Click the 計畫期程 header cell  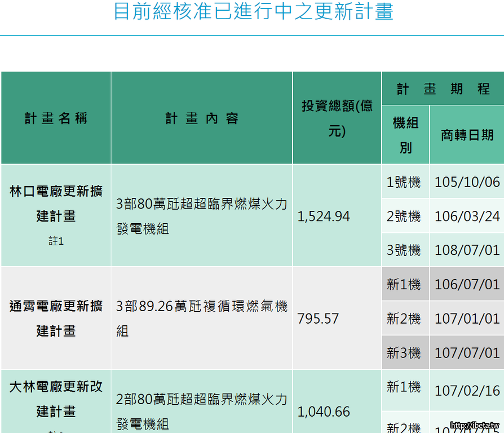tap(443, 89)
